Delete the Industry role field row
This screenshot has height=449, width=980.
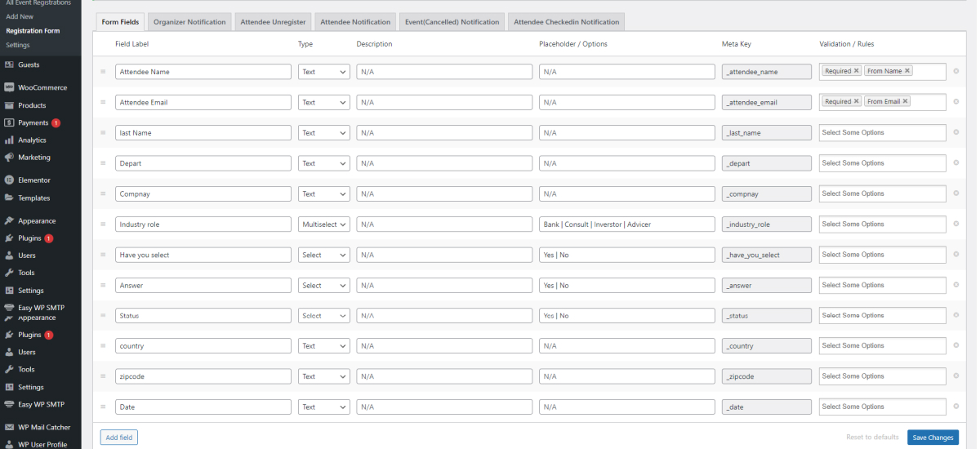(x=955, y=224)
